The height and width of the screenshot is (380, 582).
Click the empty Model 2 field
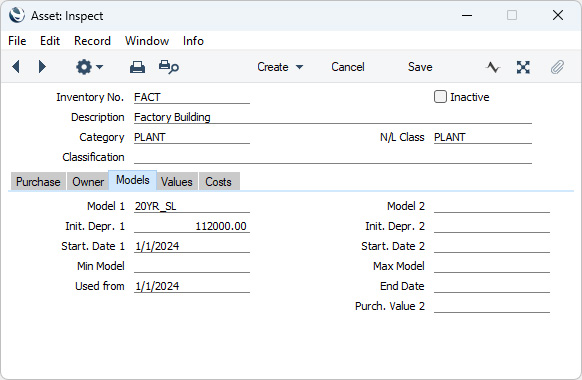coord(491,206)
